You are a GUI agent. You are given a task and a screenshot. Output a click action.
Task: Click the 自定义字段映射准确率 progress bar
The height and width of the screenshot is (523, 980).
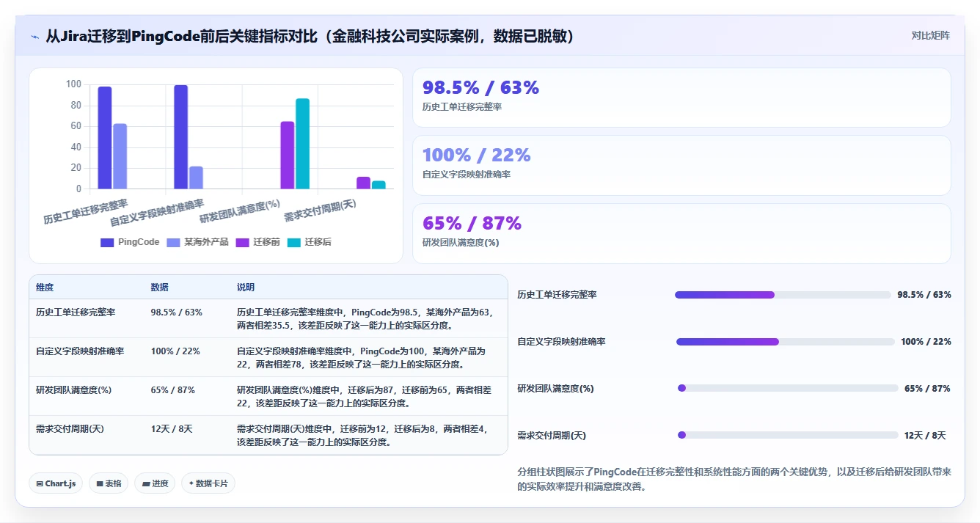[785, 342]
